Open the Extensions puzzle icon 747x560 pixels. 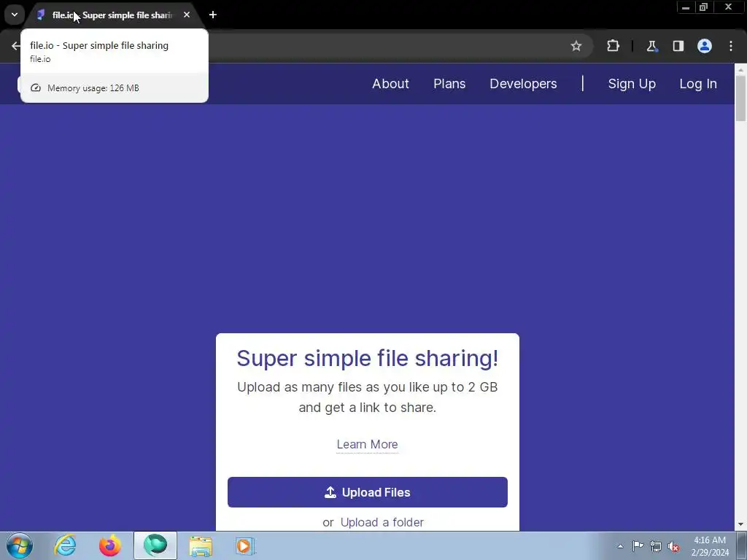pos(613,46)
